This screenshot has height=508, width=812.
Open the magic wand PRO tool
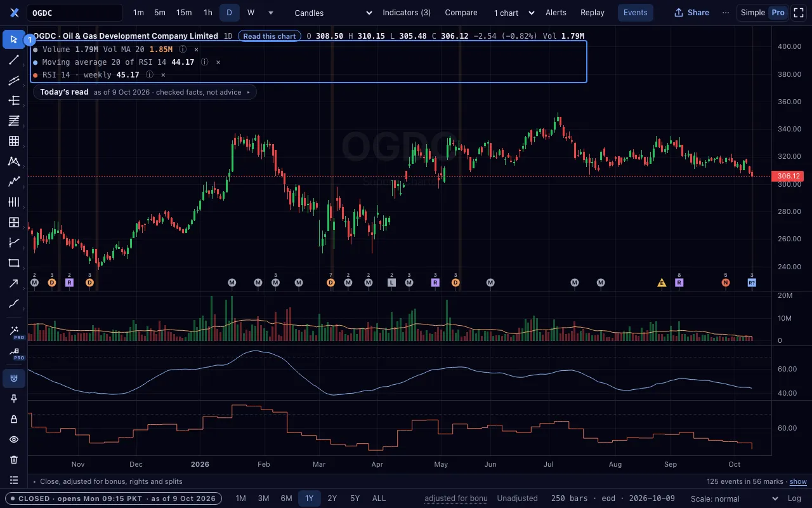[14, 331]
